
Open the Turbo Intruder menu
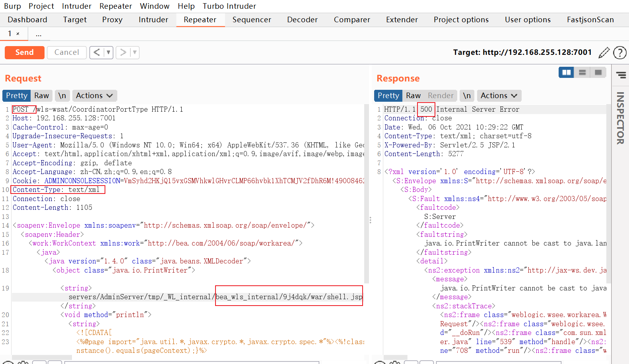click(x=229, y=6)
